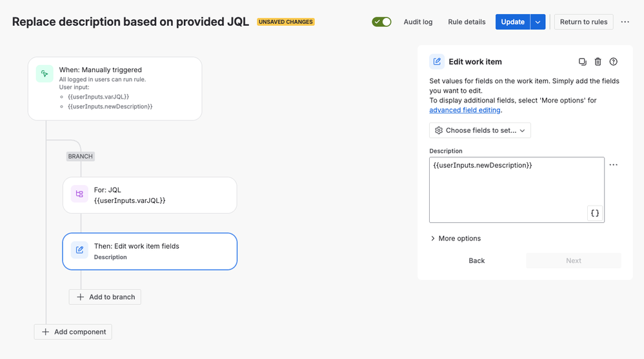Click the JQL branch icon
Image resolution: width=644 pixels, height=359 pixels.
tap(79, 194)
